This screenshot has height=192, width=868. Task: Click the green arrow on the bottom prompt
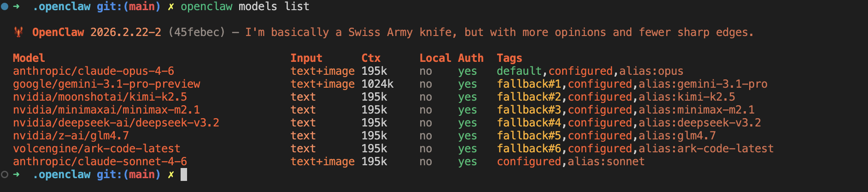(x=17, y=174)
